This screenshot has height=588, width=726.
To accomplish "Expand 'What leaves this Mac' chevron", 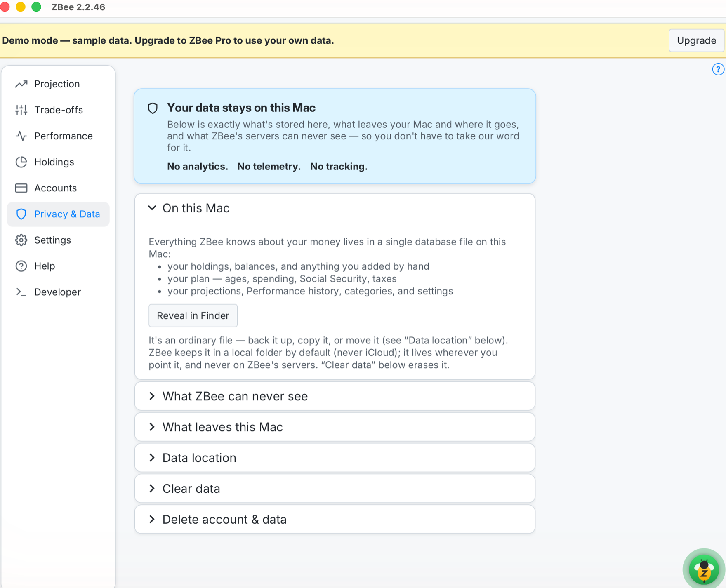I will tap(152, 427).
